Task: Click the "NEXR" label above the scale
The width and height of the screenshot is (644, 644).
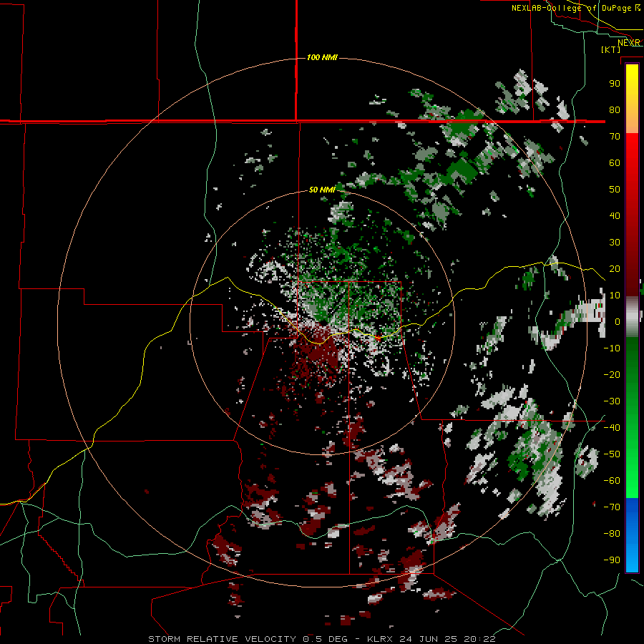Action: tap(628, 43)
